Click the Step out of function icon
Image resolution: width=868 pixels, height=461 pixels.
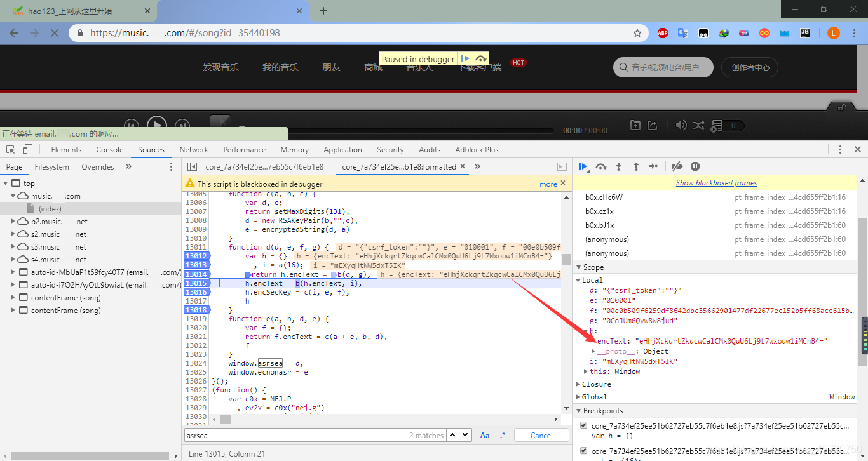click(636, 166)
